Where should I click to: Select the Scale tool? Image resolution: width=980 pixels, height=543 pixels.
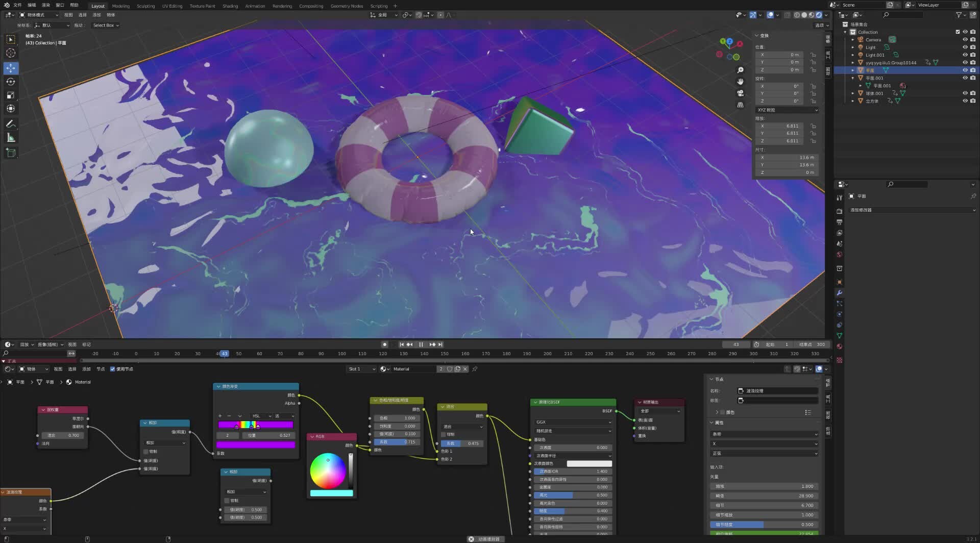coord(11,95)
